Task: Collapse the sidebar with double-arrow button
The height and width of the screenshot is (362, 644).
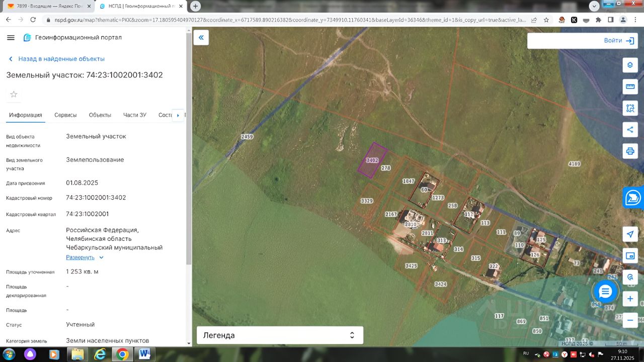Action: point(201,38)
